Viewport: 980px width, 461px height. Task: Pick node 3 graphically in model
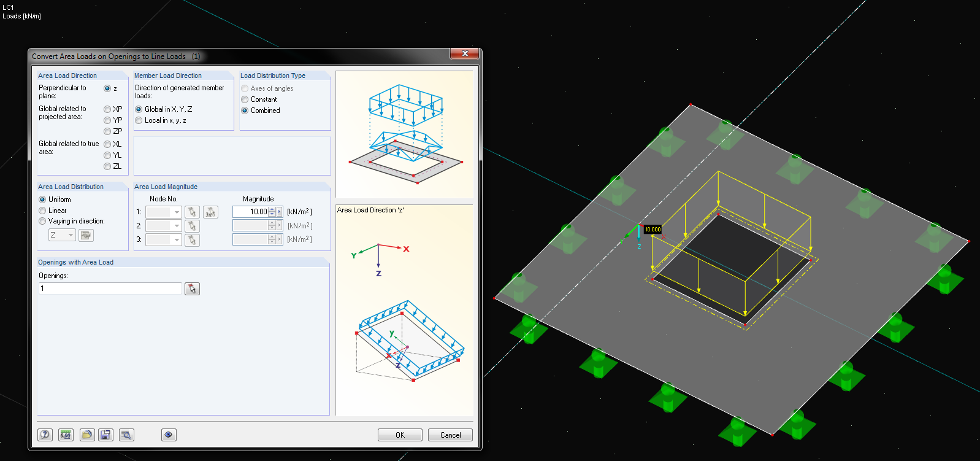pos(192,240)
